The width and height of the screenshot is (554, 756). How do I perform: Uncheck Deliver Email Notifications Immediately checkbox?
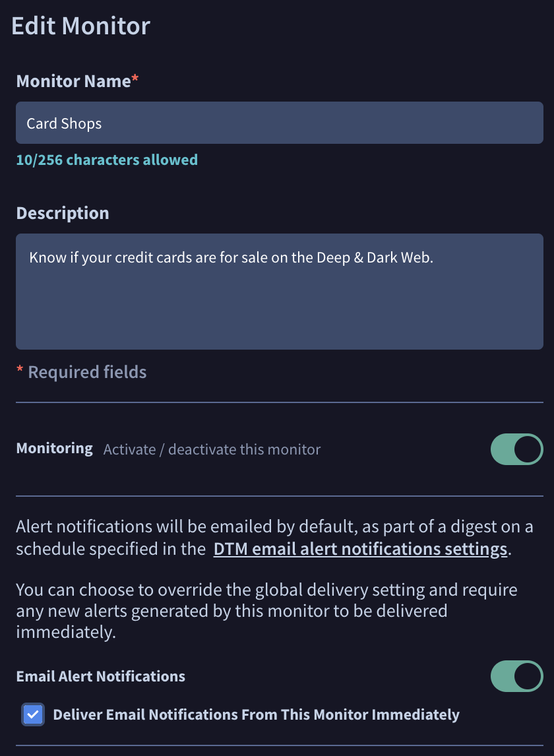point(33,714)
